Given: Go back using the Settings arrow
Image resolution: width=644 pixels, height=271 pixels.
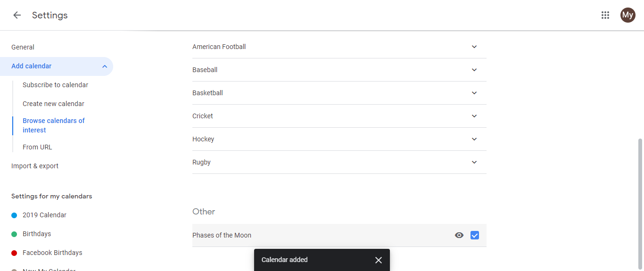Looking at the screenshot, I should 17,15.
